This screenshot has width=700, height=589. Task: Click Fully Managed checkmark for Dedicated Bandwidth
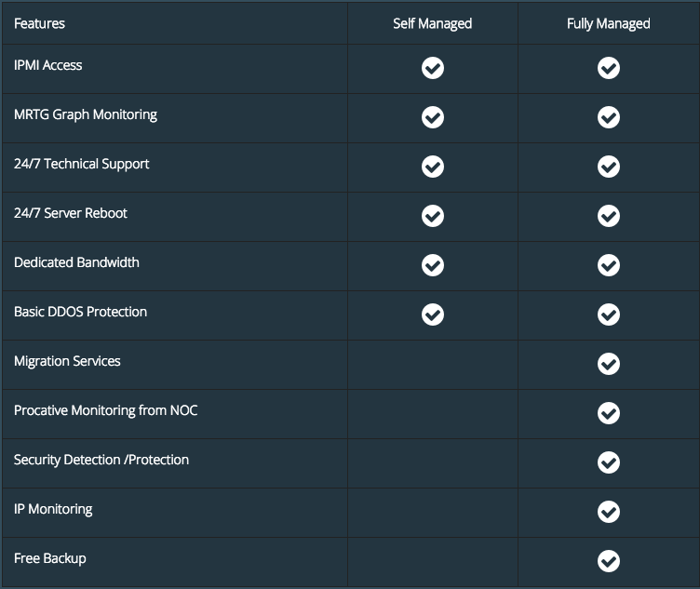(609, 265)
